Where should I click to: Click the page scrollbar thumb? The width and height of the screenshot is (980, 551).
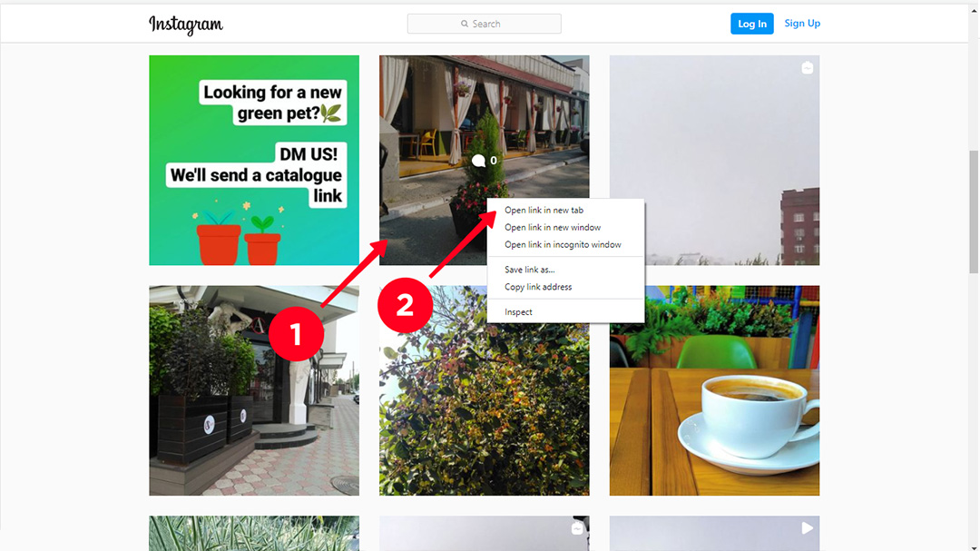coord(974,212)
